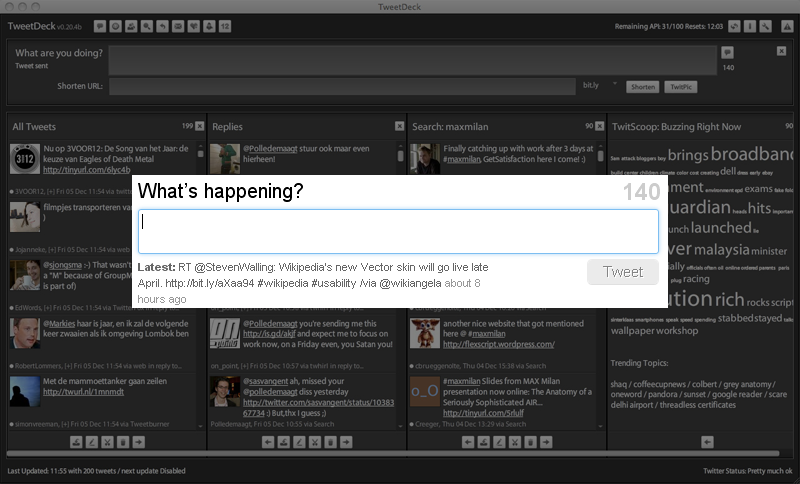
Task: Open the TwitScoop toolbar icon
Action: coord(209,26)
